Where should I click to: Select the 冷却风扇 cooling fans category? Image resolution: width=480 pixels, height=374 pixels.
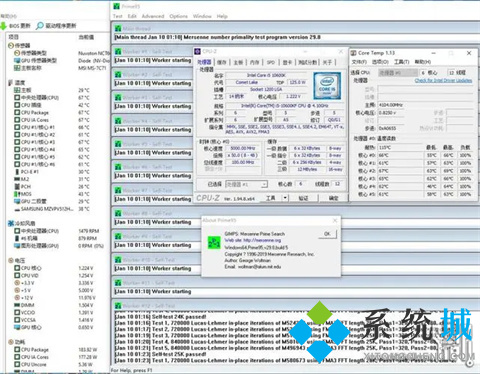(25, 223)
